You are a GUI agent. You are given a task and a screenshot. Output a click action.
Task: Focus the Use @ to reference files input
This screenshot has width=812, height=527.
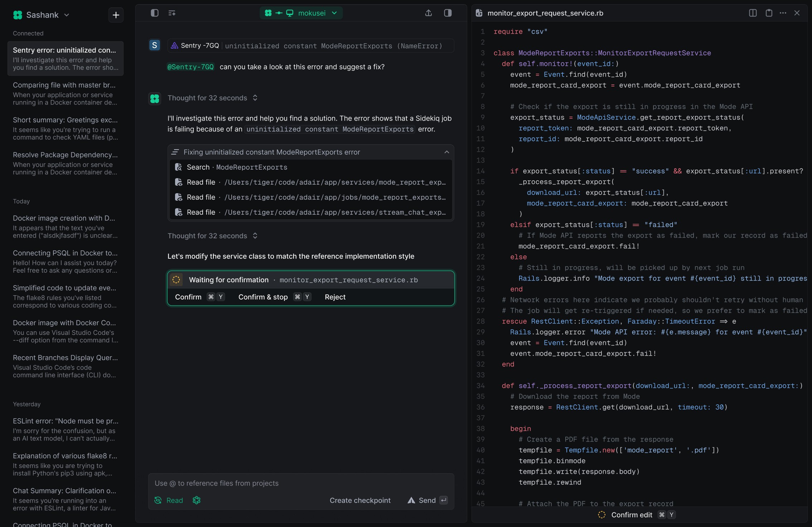point(301,483)
